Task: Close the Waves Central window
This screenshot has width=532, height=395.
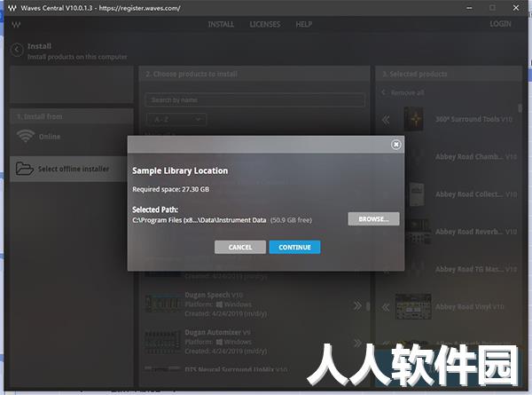Action: click(x=516, y=8)
